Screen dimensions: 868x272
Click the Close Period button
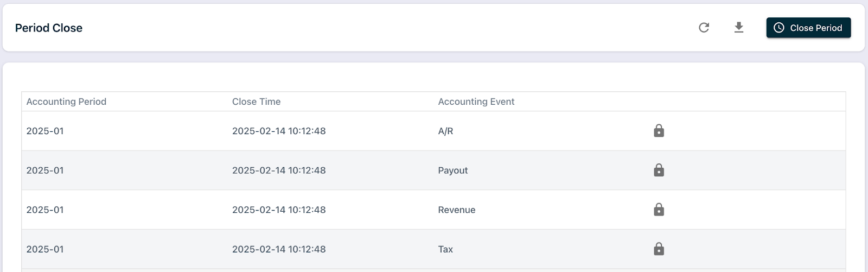[808, 28]
